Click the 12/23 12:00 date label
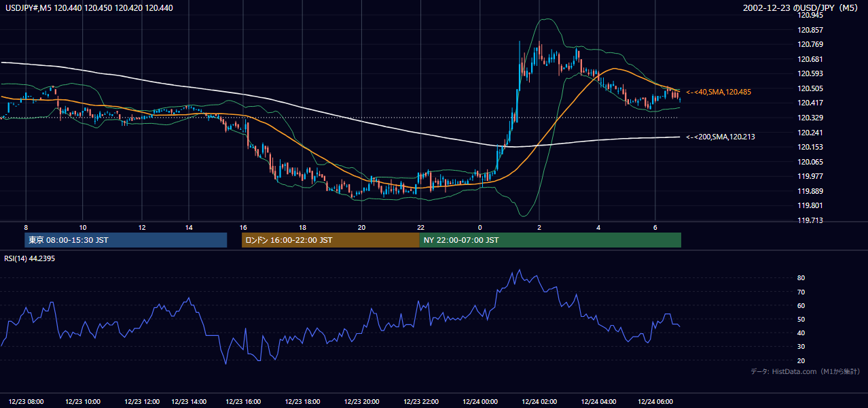Image resolution: width=868 pixels, height=408 pixels. (x=143, y=401)
